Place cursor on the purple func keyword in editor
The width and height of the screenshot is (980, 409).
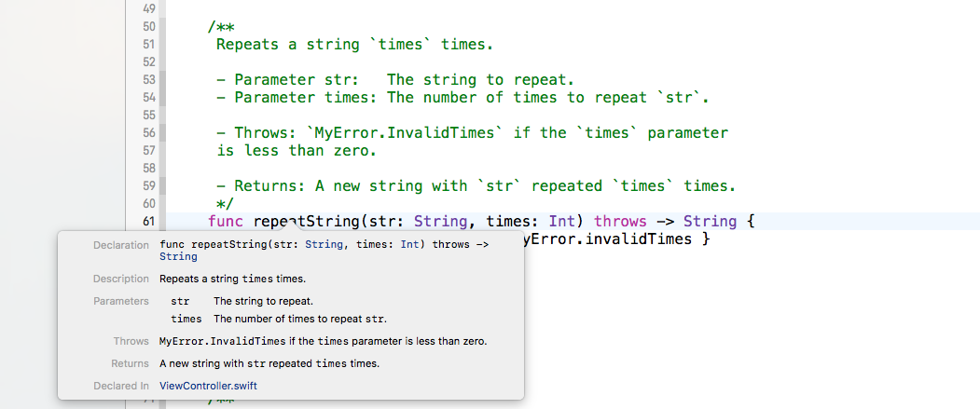pos(226,221)
